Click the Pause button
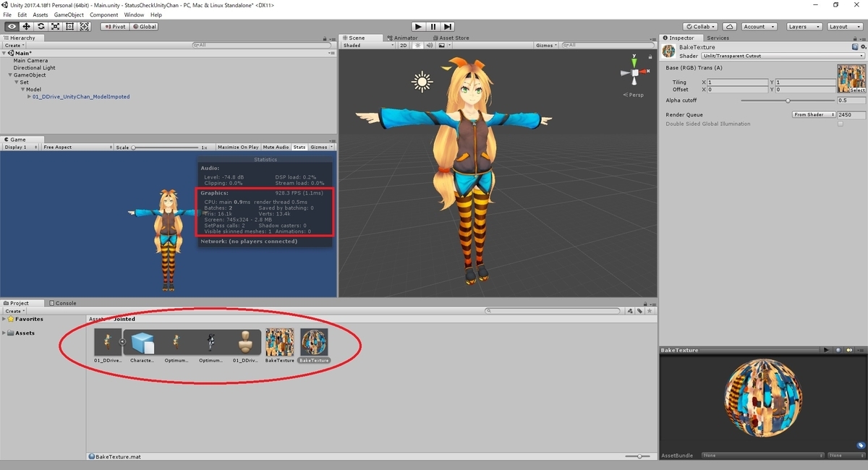The height and width of the screenshot is (470, 868). (433, 27)
